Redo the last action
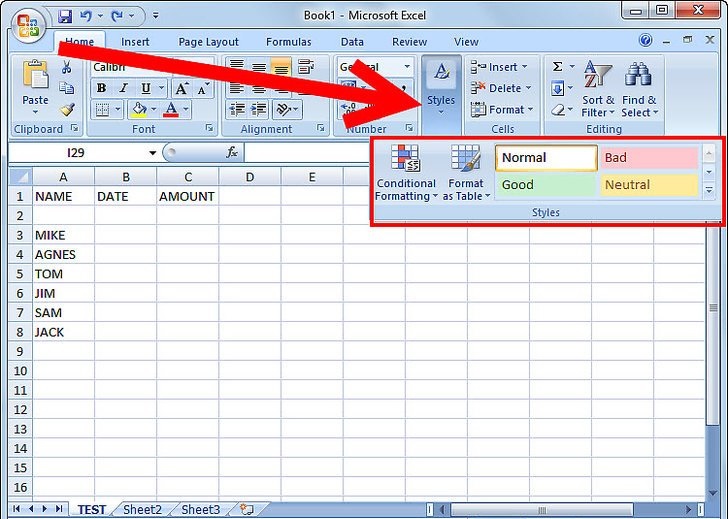The image size is (728, 519). (117, 16)
